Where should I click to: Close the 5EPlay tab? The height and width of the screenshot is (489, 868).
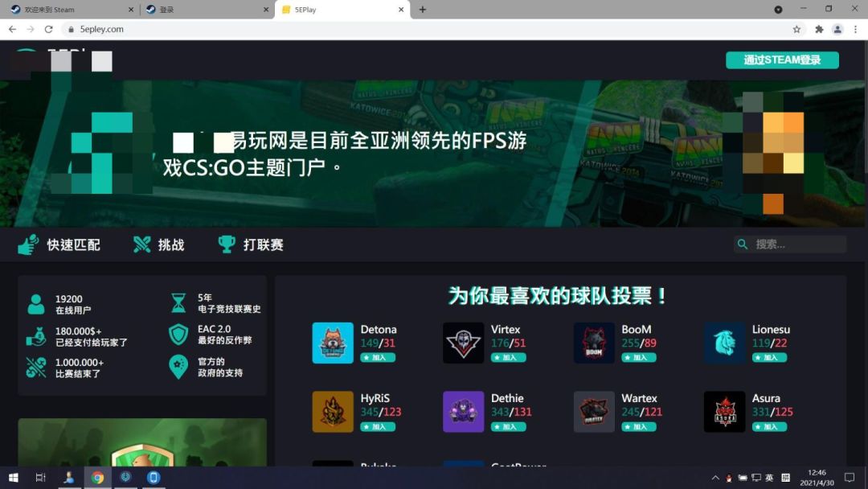click(401, 10)
